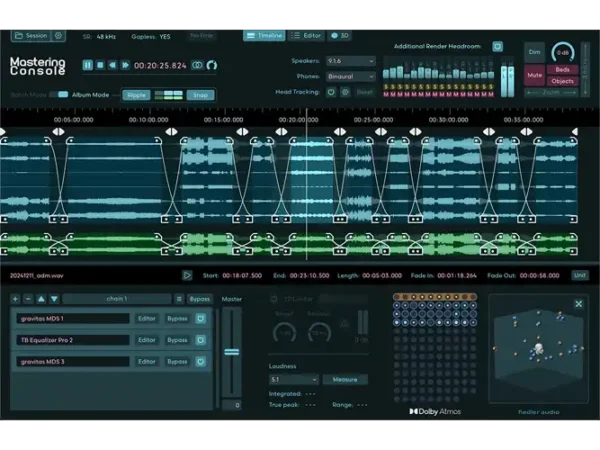Screen dimensions: 600x450
Task: Open session settings gear icon
Action: pos(58,36)
